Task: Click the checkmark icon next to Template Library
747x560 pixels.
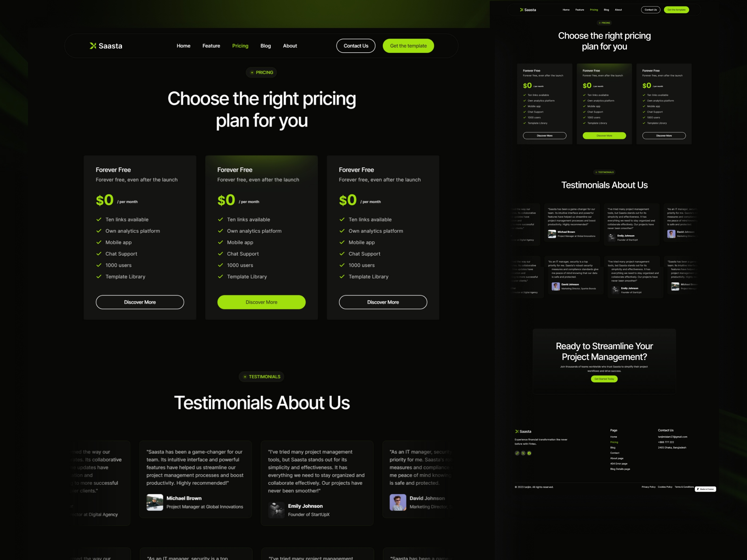Action: coord(99,276)
